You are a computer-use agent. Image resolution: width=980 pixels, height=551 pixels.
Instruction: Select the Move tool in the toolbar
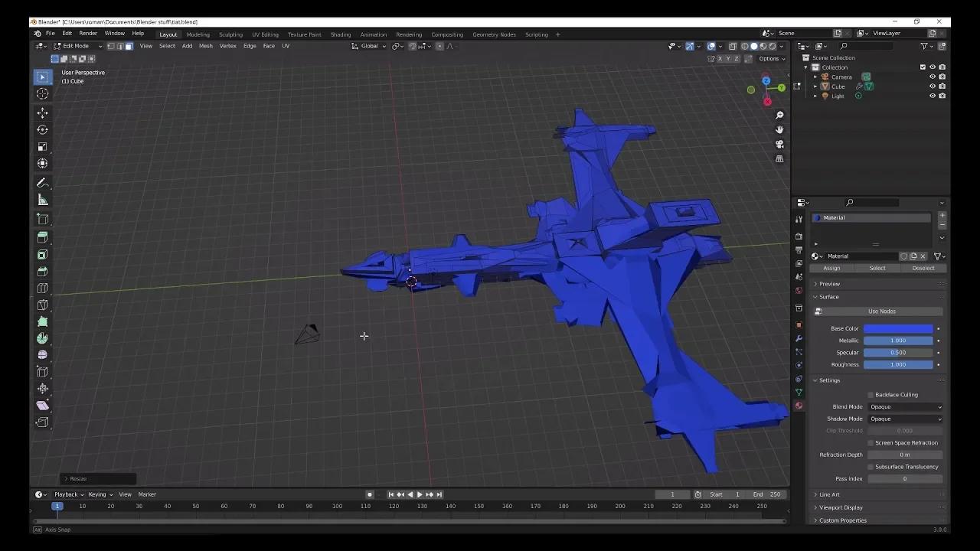pyautogui.click(x=43, y=113)
